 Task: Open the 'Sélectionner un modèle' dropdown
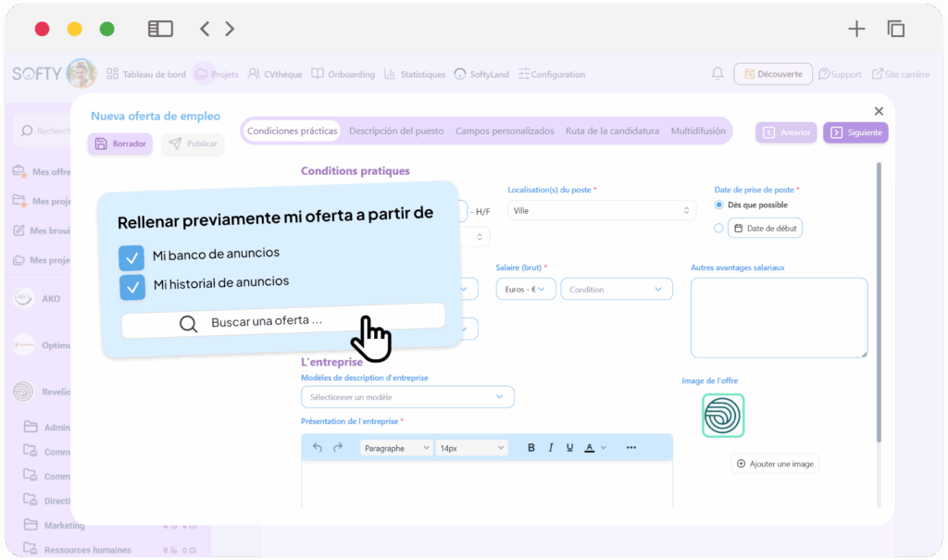[x=407, y=397]
